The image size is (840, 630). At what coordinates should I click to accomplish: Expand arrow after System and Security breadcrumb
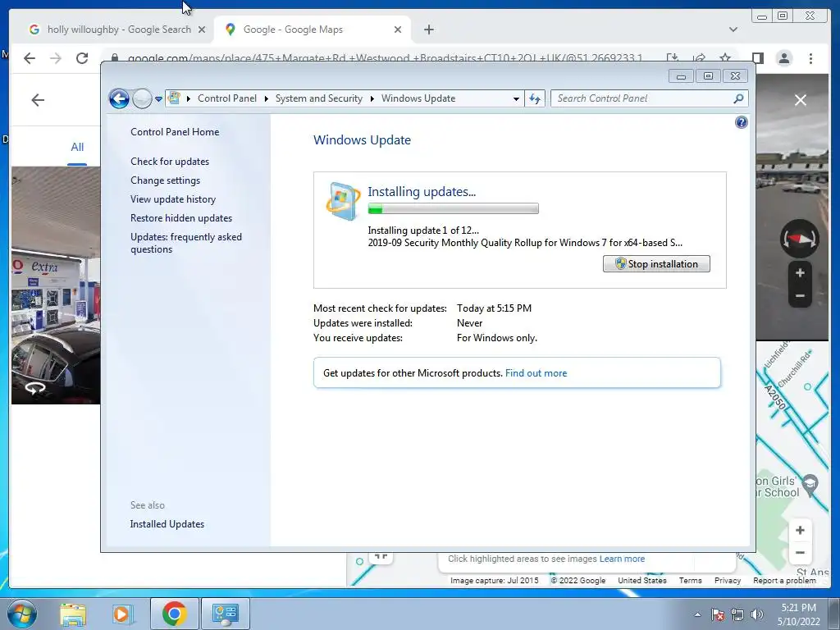372,98
